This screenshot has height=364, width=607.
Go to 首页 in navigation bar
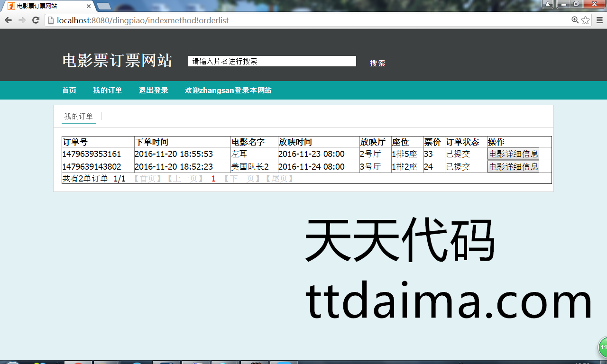[x=69, y=91]
